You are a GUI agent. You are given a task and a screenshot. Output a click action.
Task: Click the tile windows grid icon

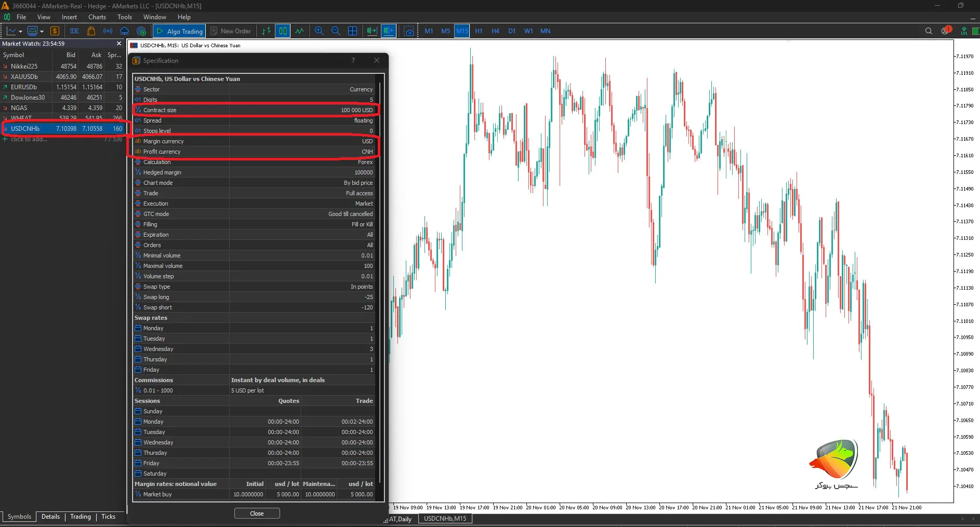(x=352, y=31)
